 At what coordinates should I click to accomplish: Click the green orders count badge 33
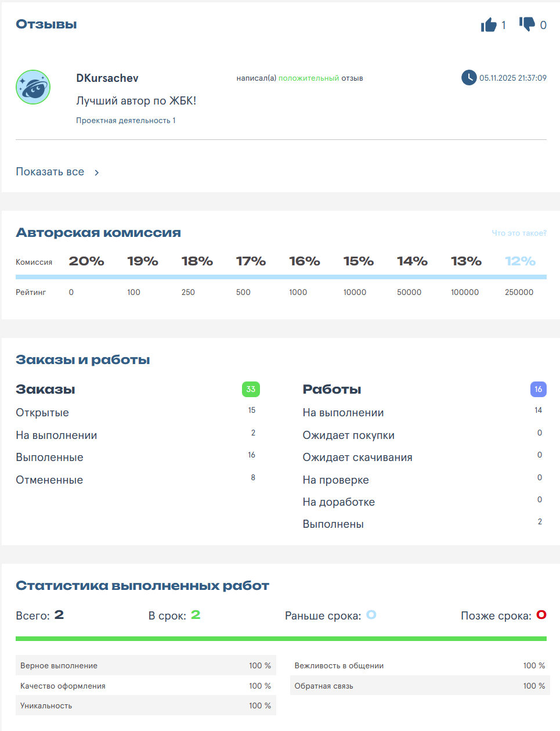[x=251, y=389]
